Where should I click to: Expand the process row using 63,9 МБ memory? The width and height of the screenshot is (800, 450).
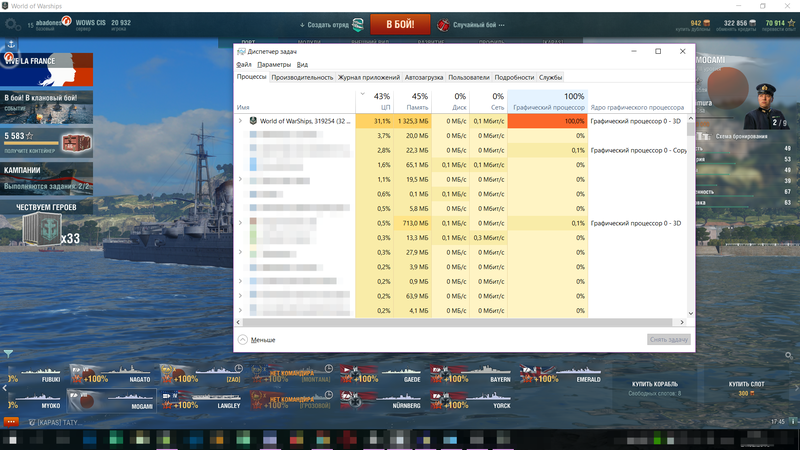click(240, 296)
